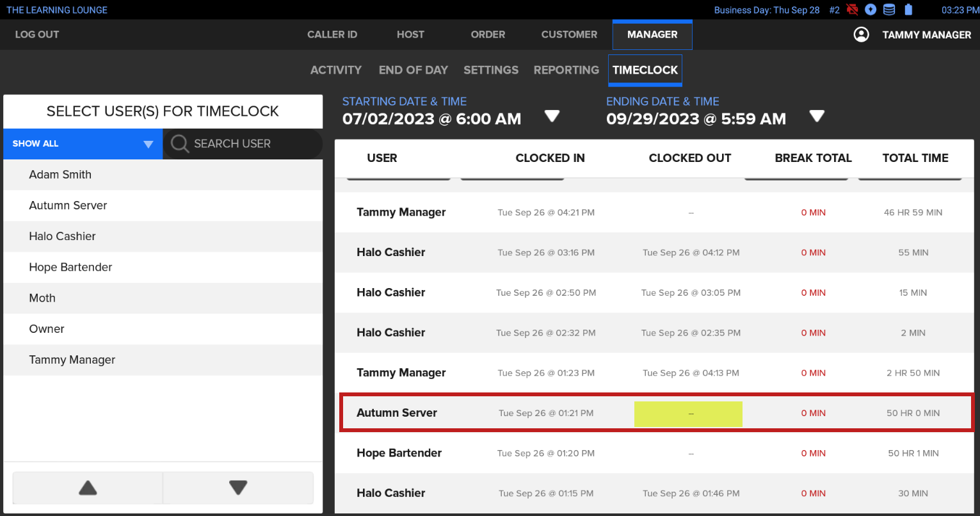Expand the Starting Date & Time picker
This screenshot has height=516, width=980.
[552, 116]
